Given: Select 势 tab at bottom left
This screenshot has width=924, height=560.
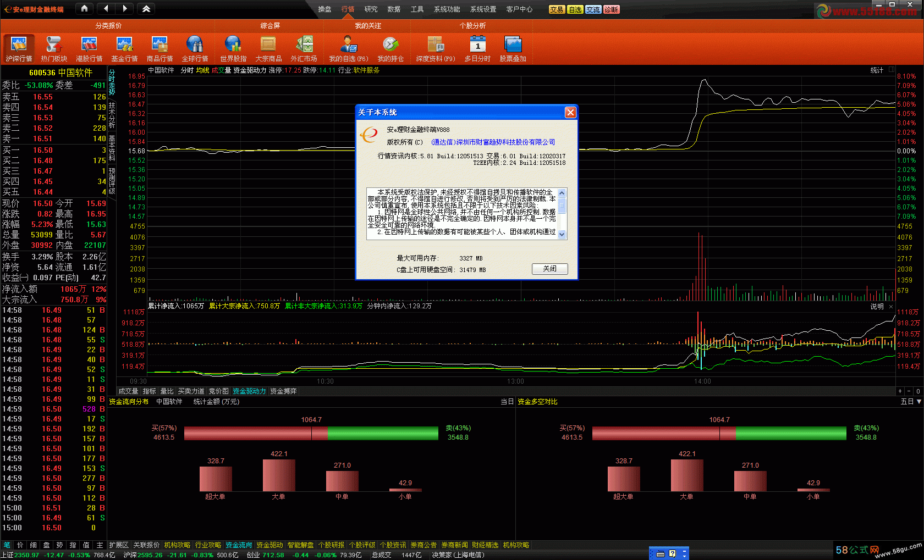Looking at the screenshot, I should click(59, 545).
